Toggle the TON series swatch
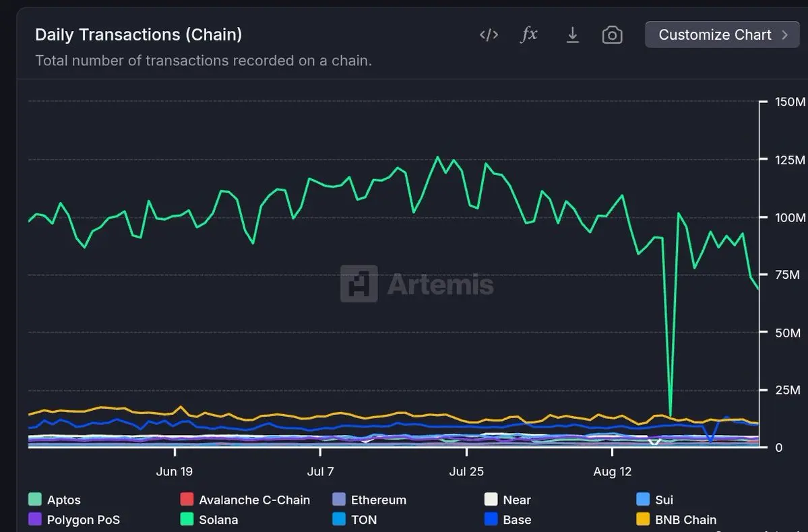 339,519
